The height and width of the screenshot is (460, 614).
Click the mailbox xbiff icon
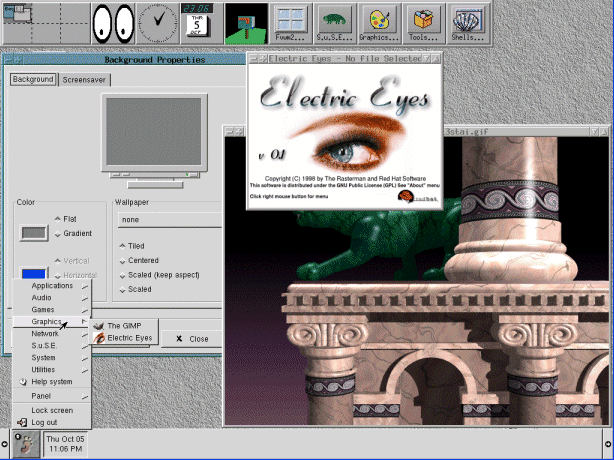point(246,23)
